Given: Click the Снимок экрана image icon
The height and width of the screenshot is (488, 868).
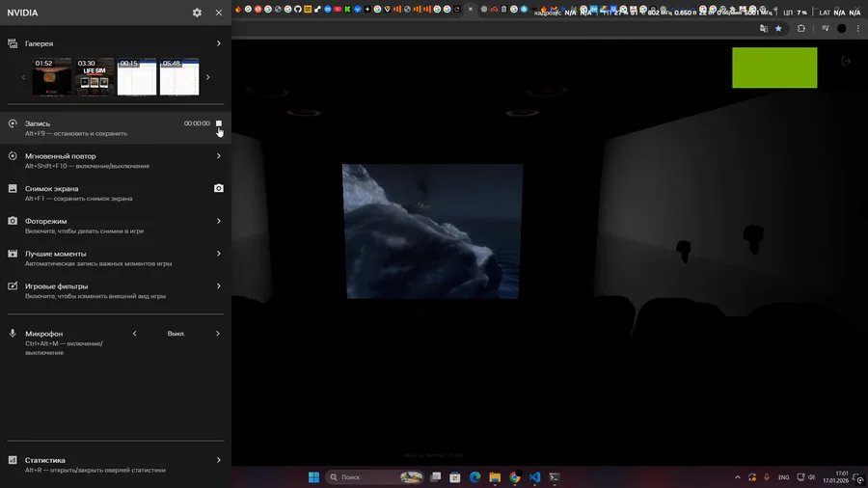Looking at the screenshot, I should pos(13,189).
